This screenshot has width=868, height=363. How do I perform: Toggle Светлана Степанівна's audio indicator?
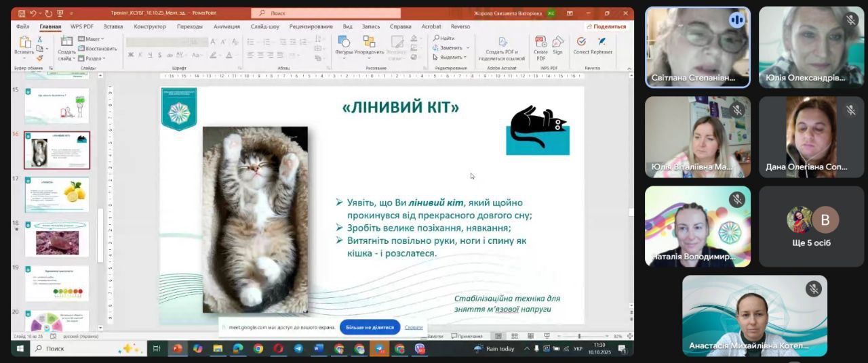736,20
